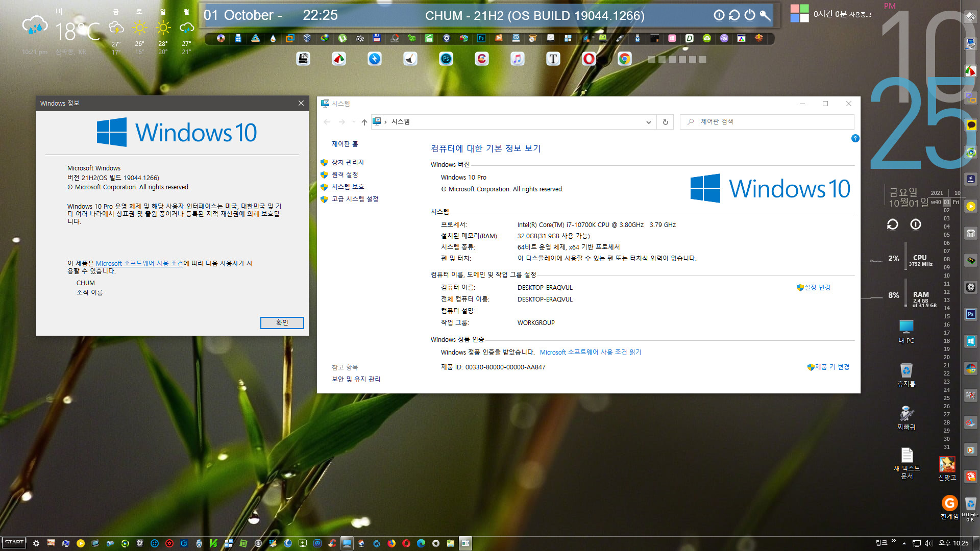The width and height of the screenshot is (980, 551).
Task: Click the small Ps icon in mini launcher bar
Action: [x=481, y=38]
